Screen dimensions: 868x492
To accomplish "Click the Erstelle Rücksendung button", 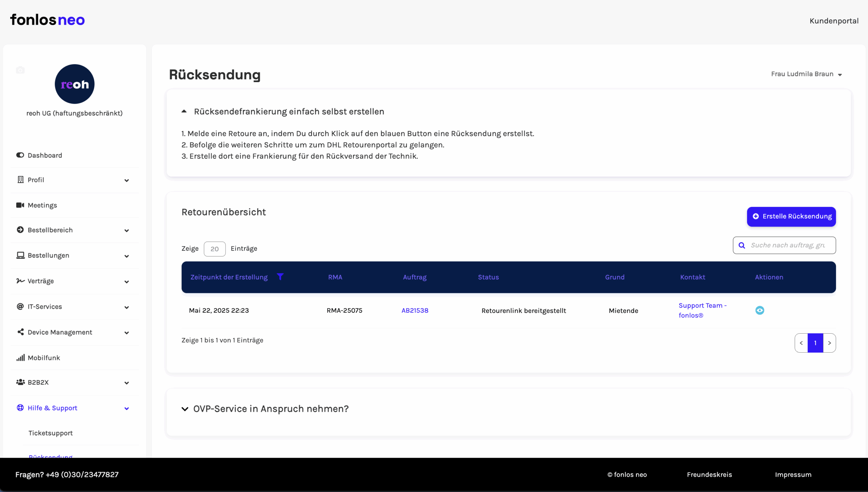I will pos(791,216).
